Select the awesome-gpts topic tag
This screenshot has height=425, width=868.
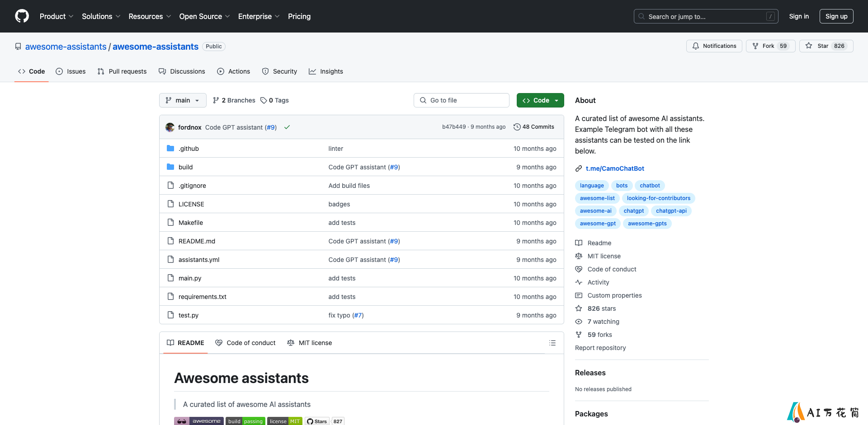pyautogui.click(x=647, y=224)
